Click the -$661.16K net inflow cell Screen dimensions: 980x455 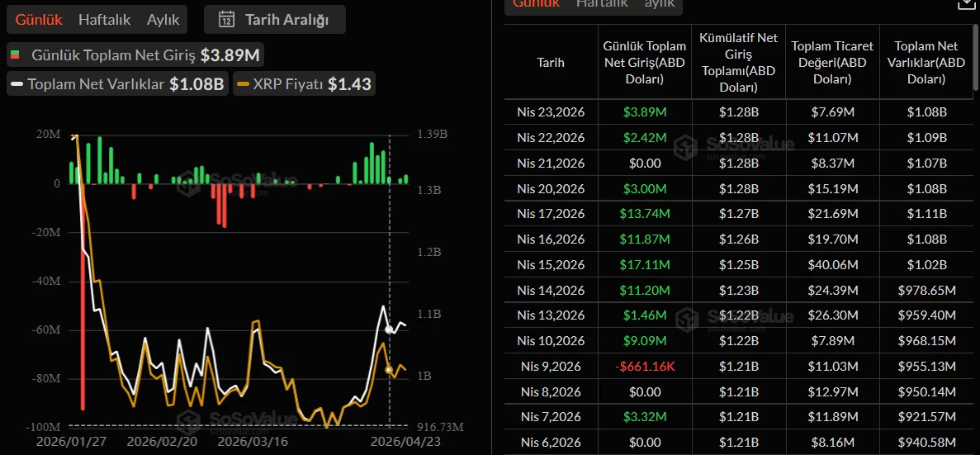tap(644, 366)
